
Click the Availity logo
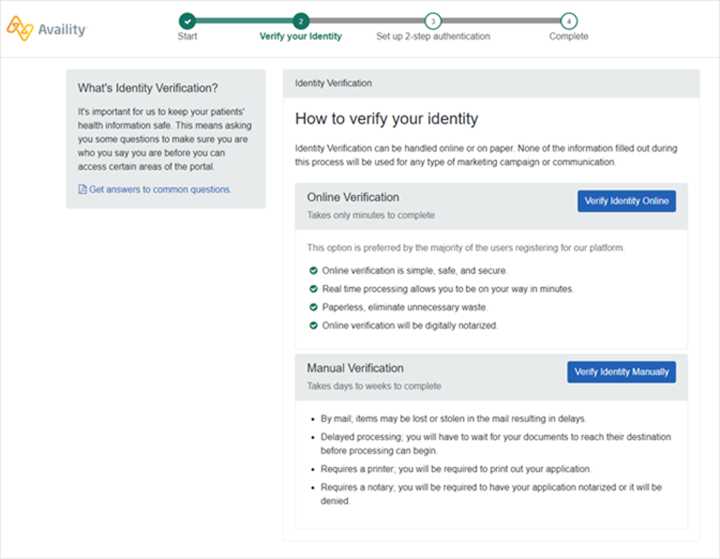tap(46, 29)
